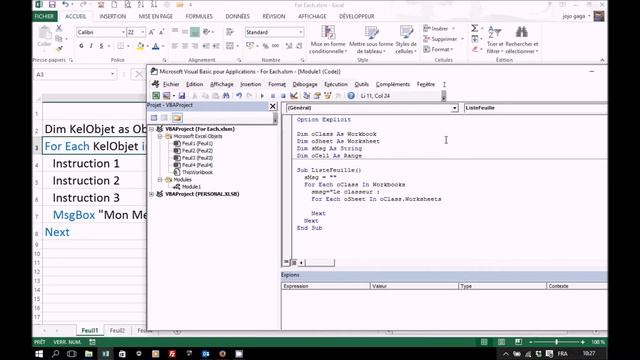Screen dimensions: 640x360
Task: Open the Name Box A3 dropdown arrow
Action: (112, 74)
